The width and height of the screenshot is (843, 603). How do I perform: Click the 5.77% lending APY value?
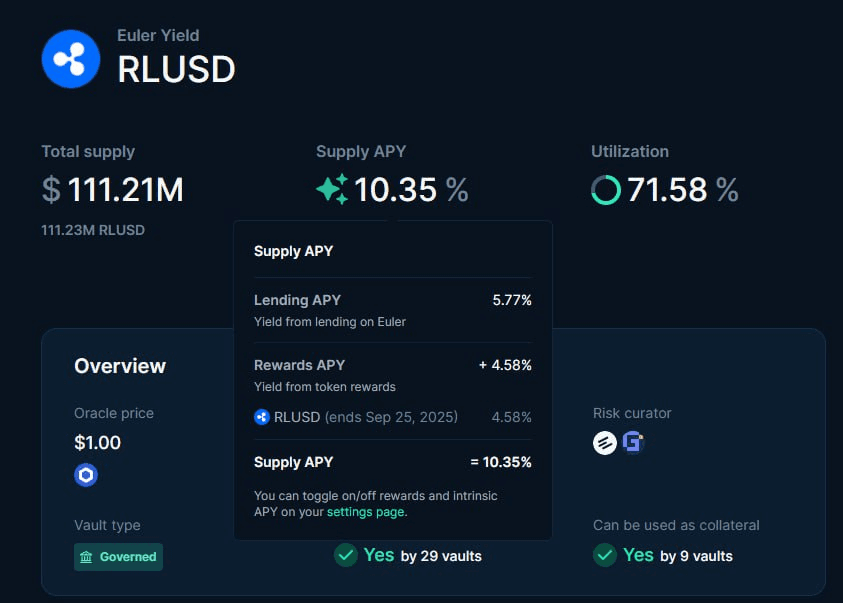pos(512,300)
